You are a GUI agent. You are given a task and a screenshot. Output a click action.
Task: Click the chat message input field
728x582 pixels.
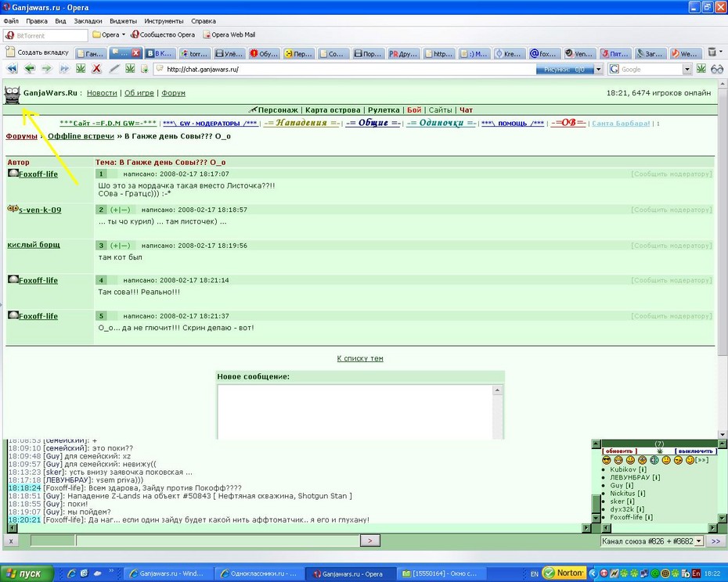click(218, 541)
